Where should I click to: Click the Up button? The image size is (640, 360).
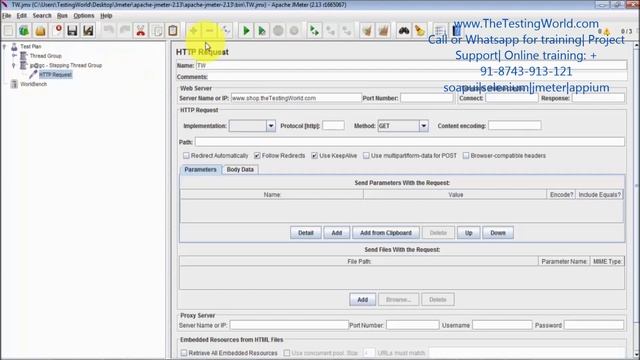pos(469,233)
